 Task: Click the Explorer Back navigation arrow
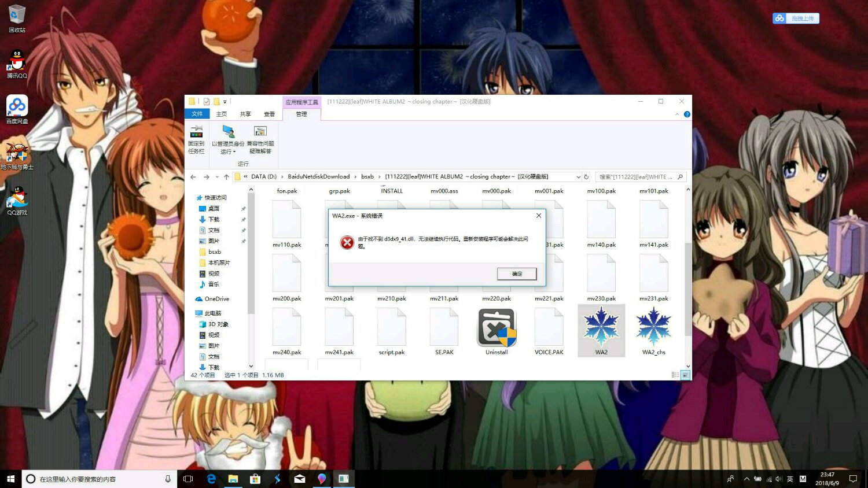(x=193, y=177)
